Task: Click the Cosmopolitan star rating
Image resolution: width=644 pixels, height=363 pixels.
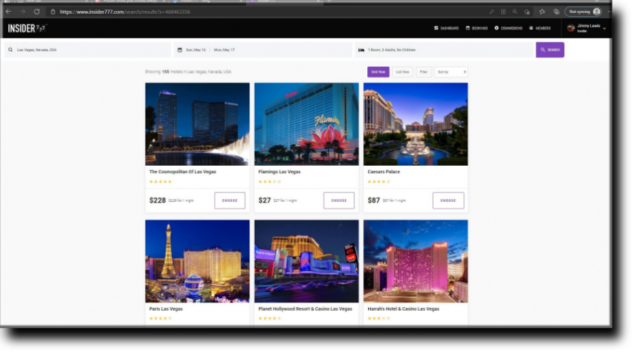Action: (x=160, y=181)
